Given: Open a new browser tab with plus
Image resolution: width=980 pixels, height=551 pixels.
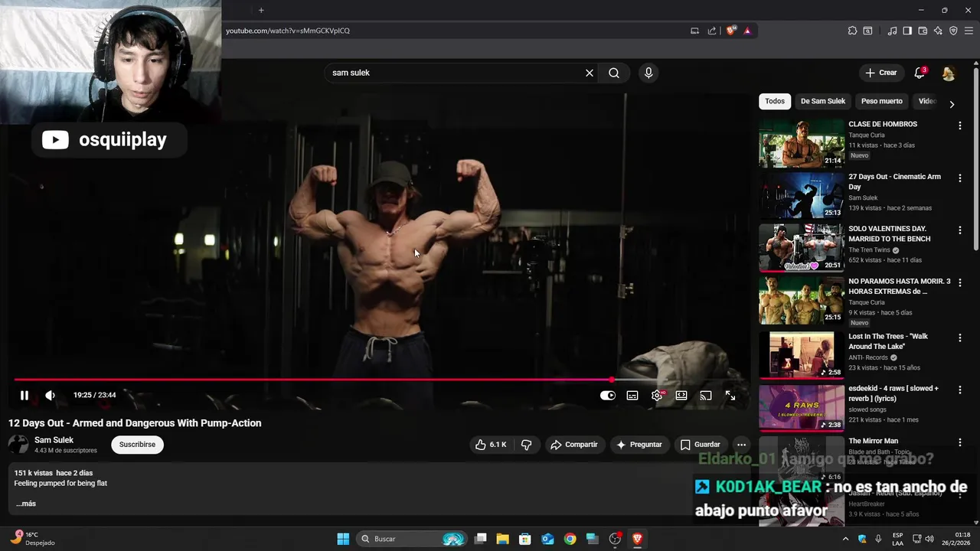Looking at the screenshot, I should [261, 10].
